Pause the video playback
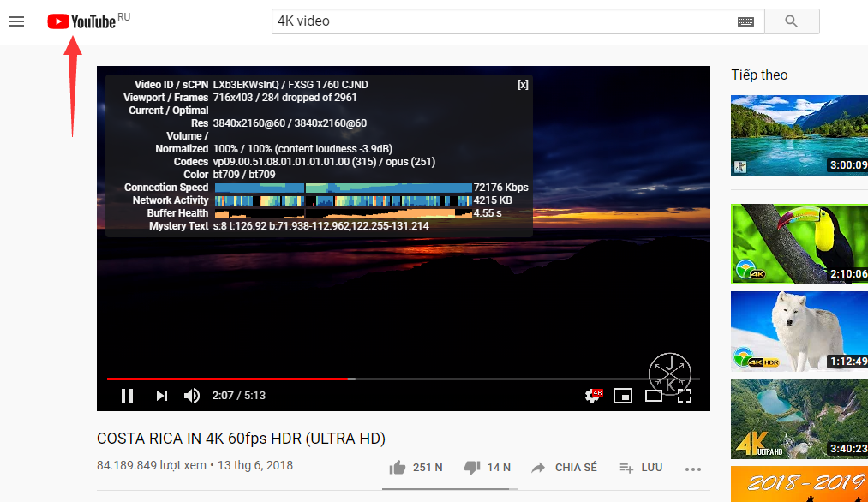Image resolution: width=868 pixels, height=502 pixels. (x=128, y=396)
